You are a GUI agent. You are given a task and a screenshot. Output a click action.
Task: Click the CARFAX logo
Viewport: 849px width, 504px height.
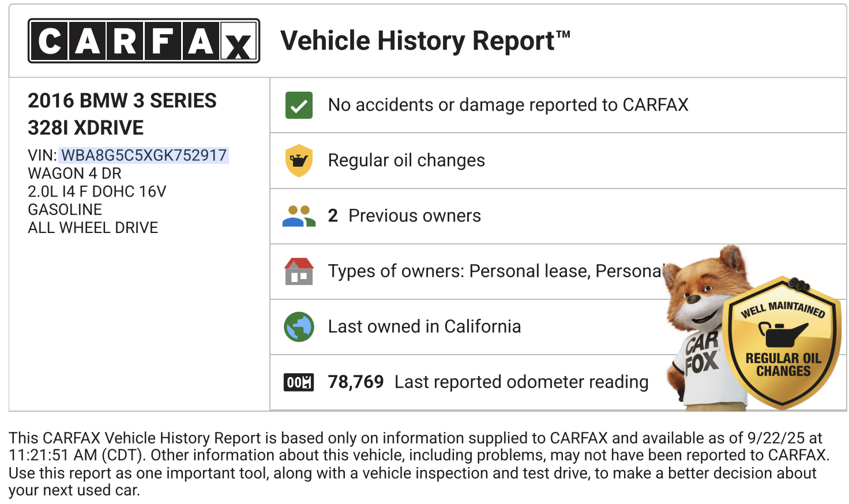144,41
